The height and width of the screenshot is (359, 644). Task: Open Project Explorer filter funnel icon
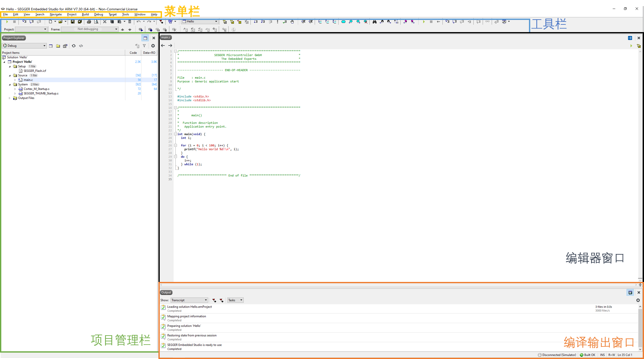click(x=144, y=46)
